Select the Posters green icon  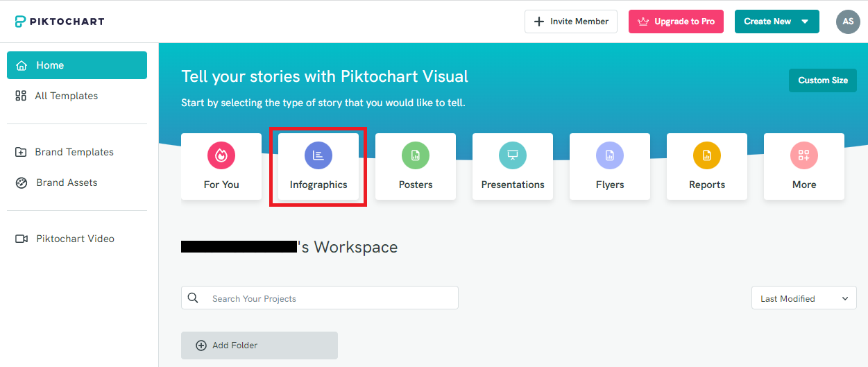click(x=416, y=155)
